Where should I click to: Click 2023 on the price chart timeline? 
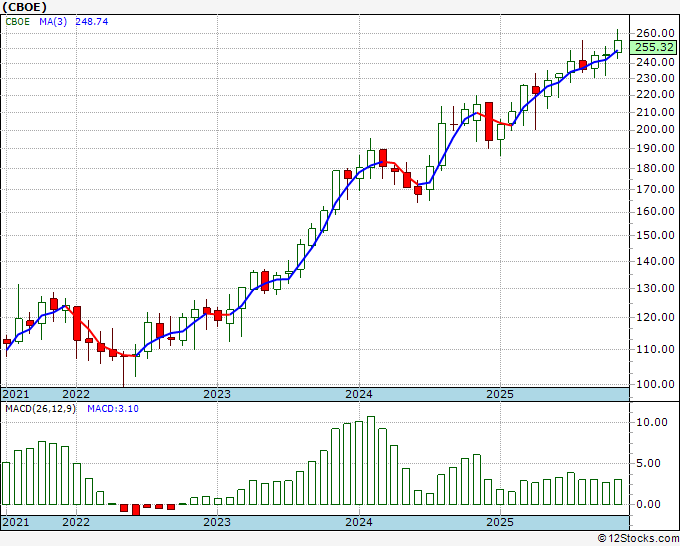point(217,394)
